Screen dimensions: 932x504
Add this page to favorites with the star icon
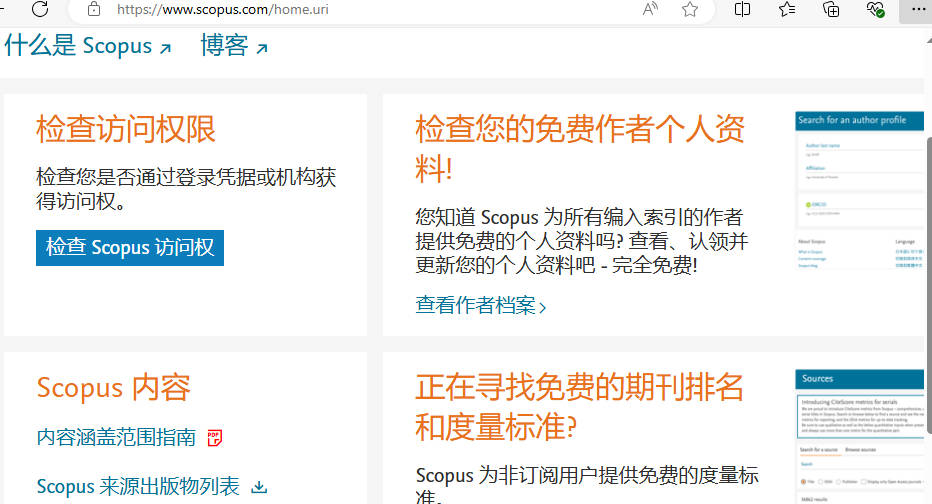coord(689,9)
